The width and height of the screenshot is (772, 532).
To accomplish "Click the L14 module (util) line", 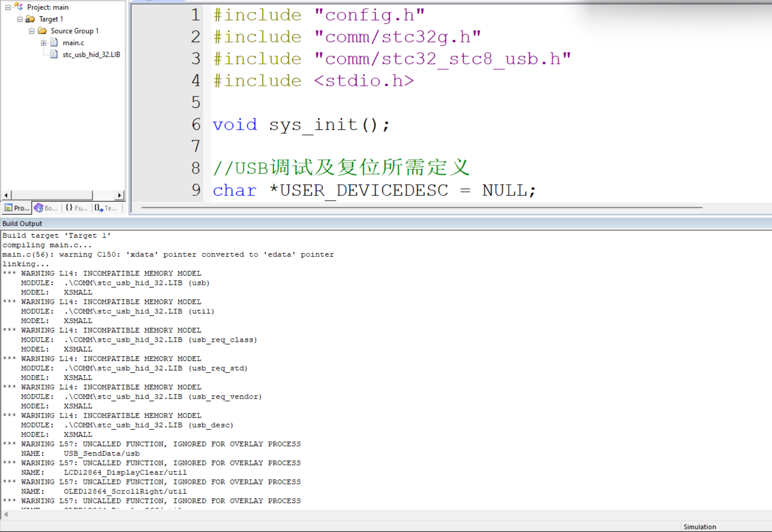I will [118, 312].
